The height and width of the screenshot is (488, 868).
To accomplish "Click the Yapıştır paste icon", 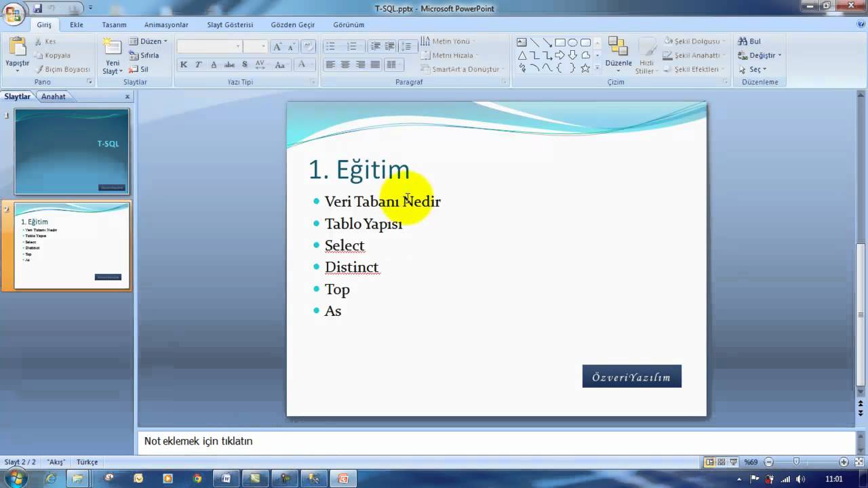I will (x=18, y=47).
